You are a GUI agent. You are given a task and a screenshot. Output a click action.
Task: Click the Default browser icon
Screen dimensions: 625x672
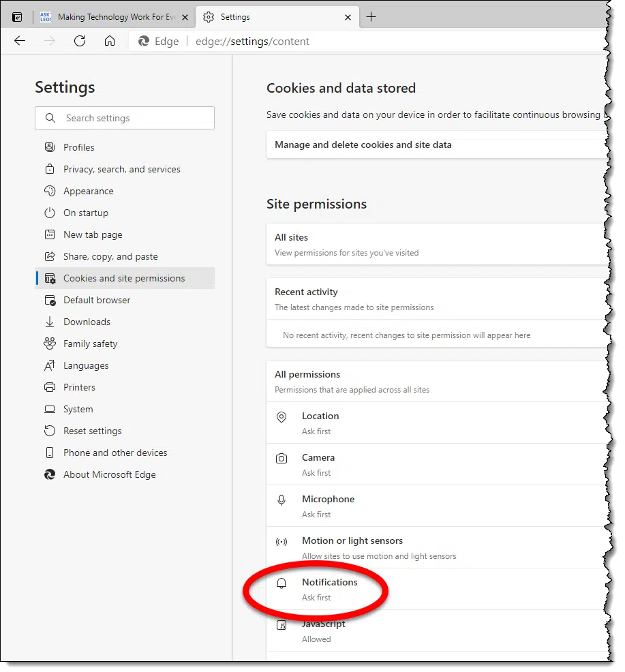tap(50, 300)
